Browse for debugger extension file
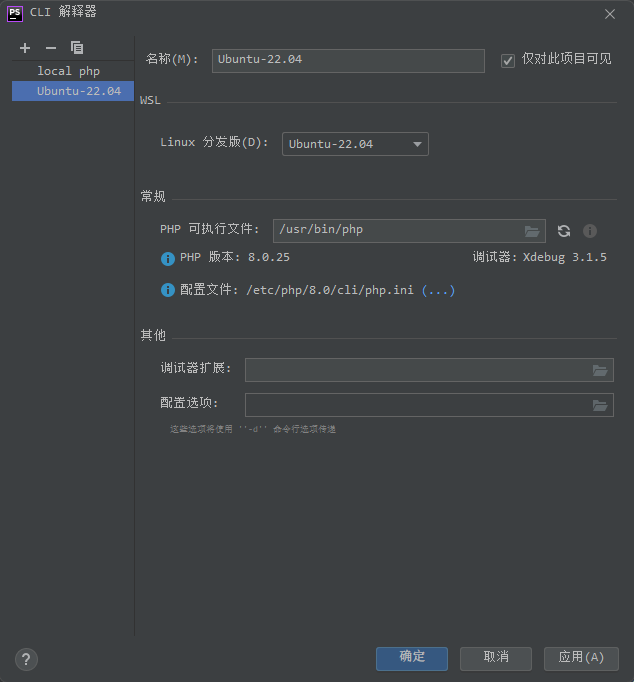The image size is (634, 682). (x=600, y=371)
